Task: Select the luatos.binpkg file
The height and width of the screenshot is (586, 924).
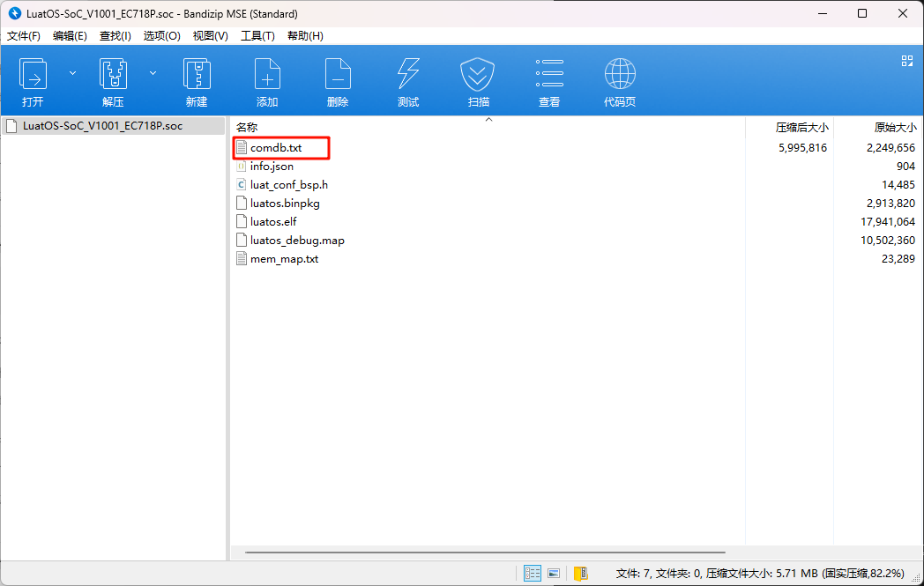Action: click(x=285, y=204)
